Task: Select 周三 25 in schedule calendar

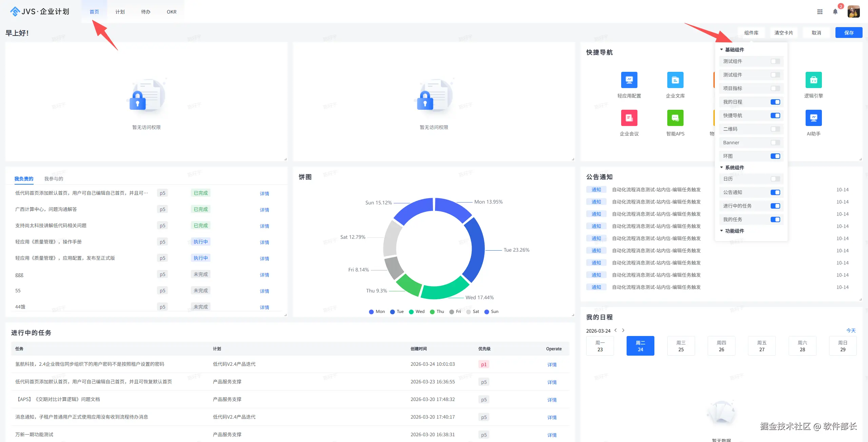Action: 681,346
